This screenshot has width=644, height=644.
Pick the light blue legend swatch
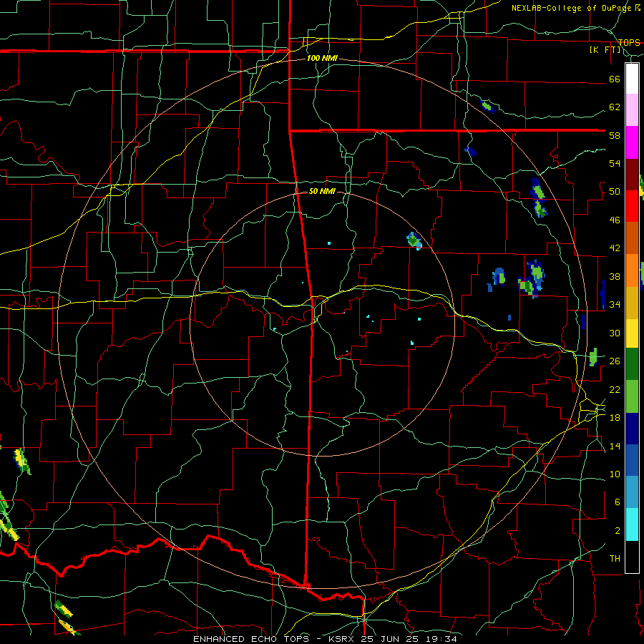pyautogui.click(x=632, y=492)
